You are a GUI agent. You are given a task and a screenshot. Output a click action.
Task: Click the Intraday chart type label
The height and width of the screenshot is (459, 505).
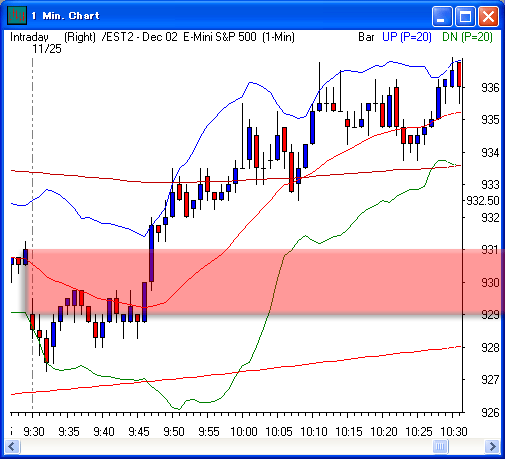pos(29,37)
